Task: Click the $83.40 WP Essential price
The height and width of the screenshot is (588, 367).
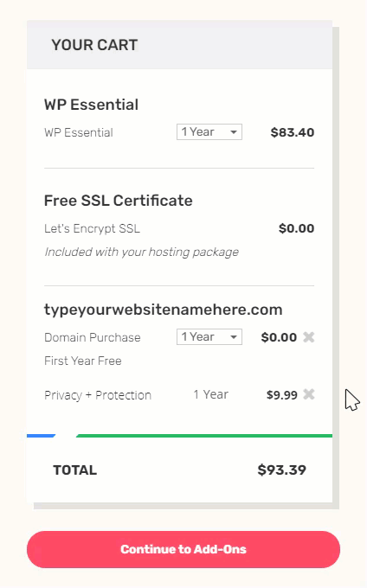Action: (x=293, y=132)
